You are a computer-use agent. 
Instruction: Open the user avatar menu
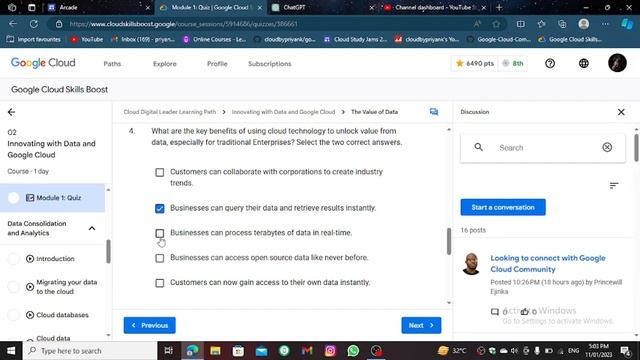coord(617,63)
